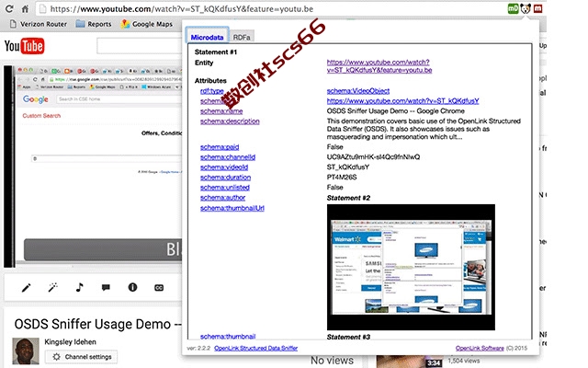Click the browser address bar URL
Viewport: 588px width, 368px height.
pyautogui.click(x=182, y=8)
